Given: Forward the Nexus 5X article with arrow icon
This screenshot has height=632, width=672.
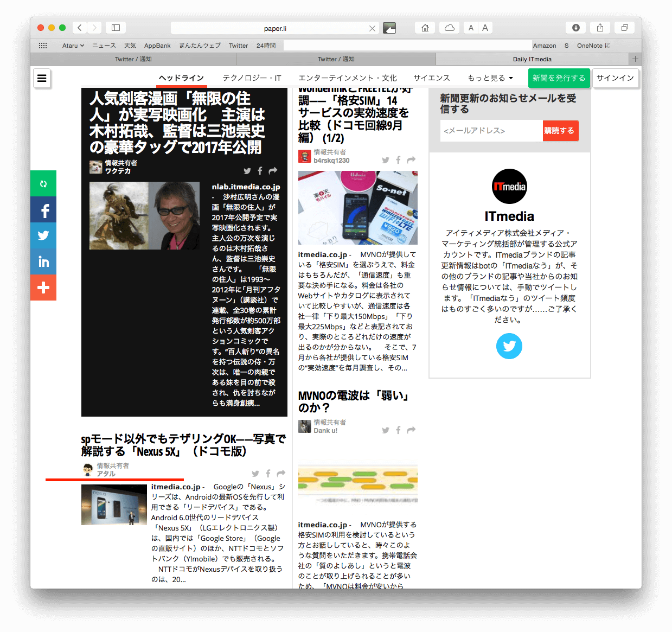Looking at the screenshot, I should pos(281,474).
